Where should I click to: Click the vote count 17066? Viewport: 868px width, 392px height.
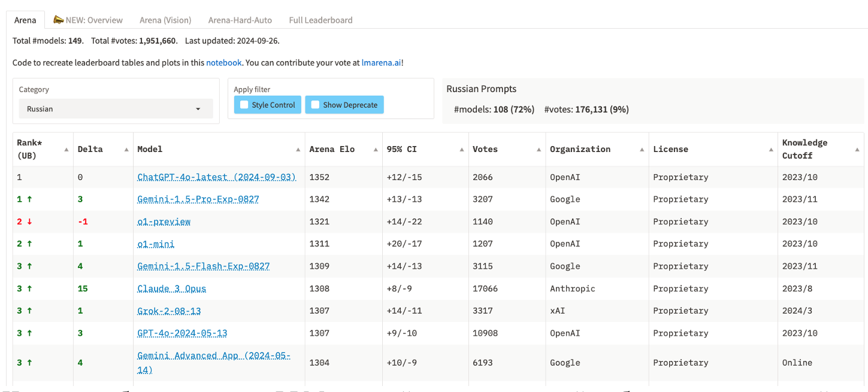pyautogui.click(x=485, y=288)
